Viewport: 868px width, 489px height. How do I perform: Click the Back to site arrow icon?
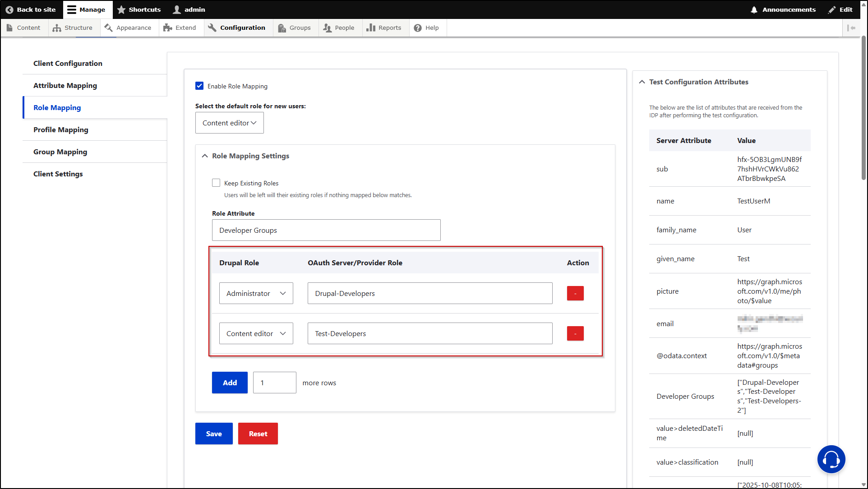click(9, 9)
